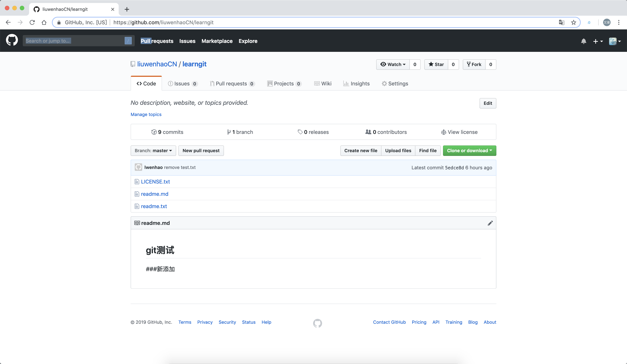Image resolution: width=627 pixels, height=364 pixels.
Task: Switch to the Issues repository tab
Action: click(183, 84)
